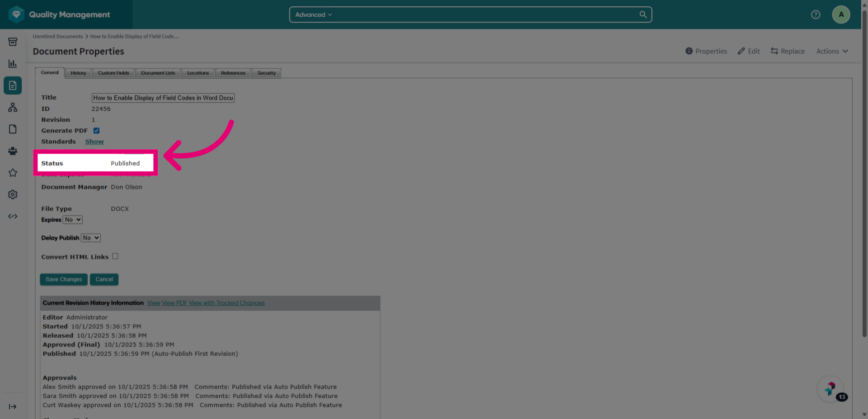Click the breadcrumb How to Enable Display of Field Code…

(134, 36)
